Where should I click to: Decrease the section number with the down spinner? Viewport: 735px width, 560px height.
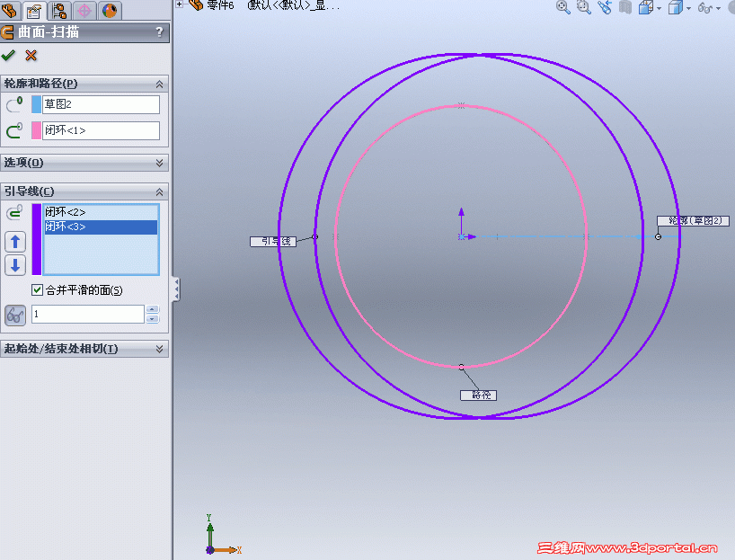coord(153,319)
